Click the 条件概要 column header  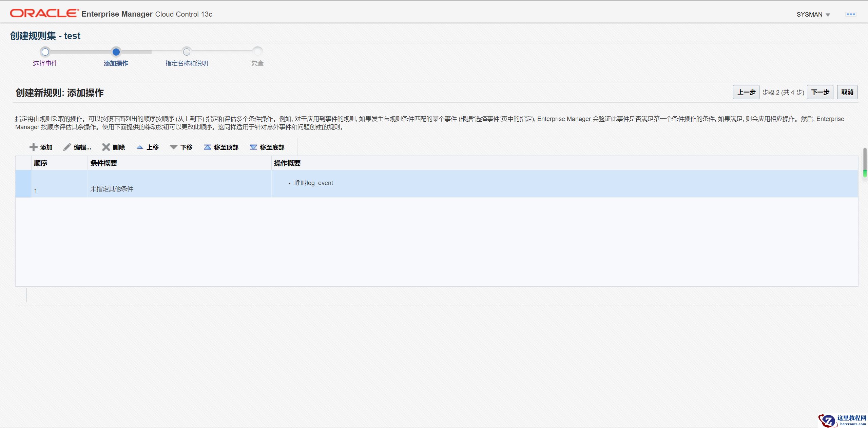coord(104,163)
